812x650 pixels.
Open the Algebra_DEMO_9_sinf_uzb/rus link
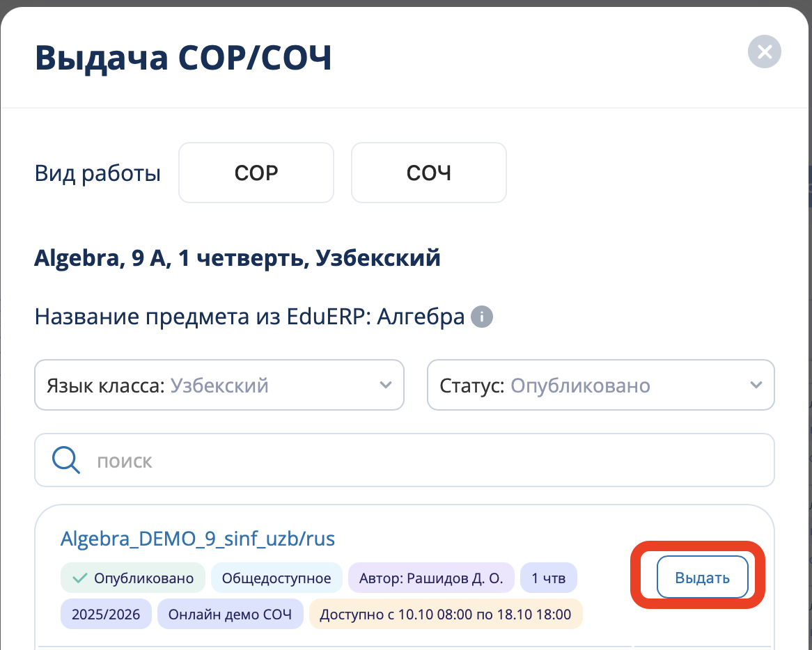[x=198, y=539]
